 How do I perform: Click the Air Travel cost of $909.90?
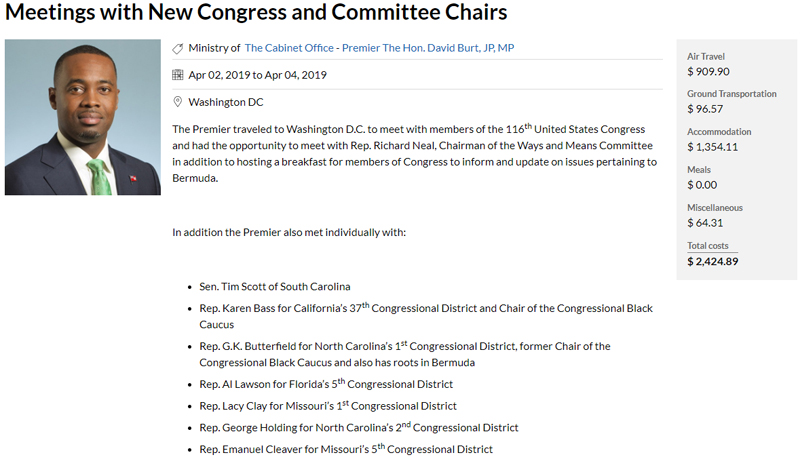[708, 72]
